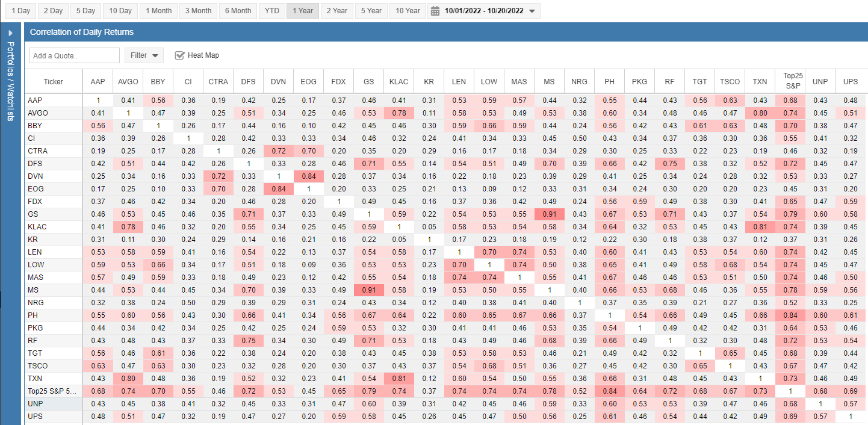
Task: Open the date range dropdown arrow
Action: pos(532,11)
